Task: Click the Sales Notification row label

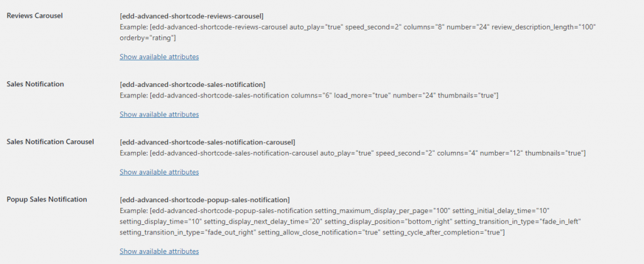Action: point(35,84)
